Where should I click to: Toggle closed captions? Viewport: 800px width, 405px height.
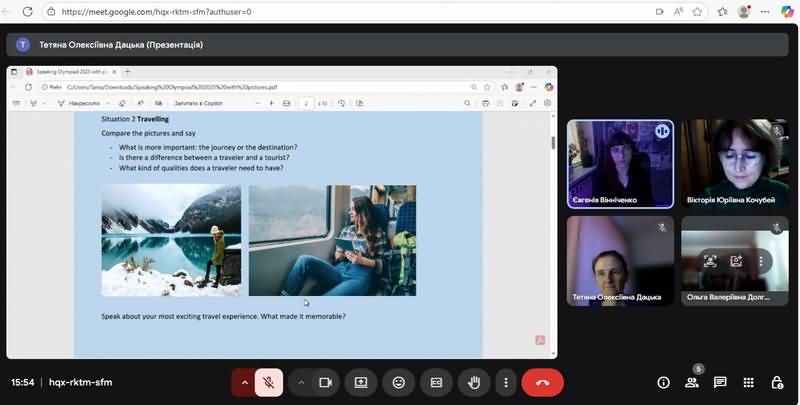point(436,382)
